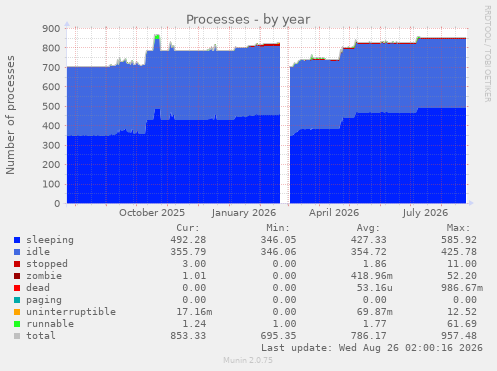Click idle max value 425.78
The height and width of the screenshot is (371, 497).
tap(459, 252)
